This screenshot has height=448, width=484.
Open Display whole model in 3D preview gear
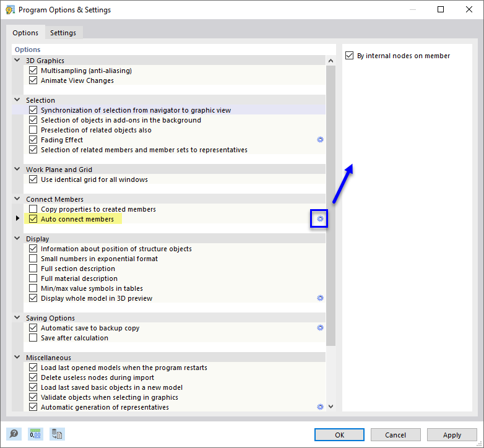click(320, 298)
